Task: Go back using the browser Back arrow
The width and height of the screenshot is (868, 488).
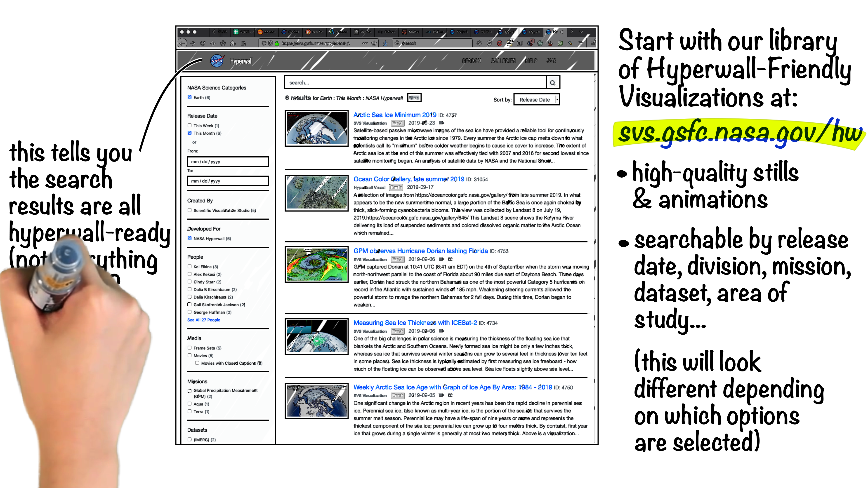Action: pos(182,43)
